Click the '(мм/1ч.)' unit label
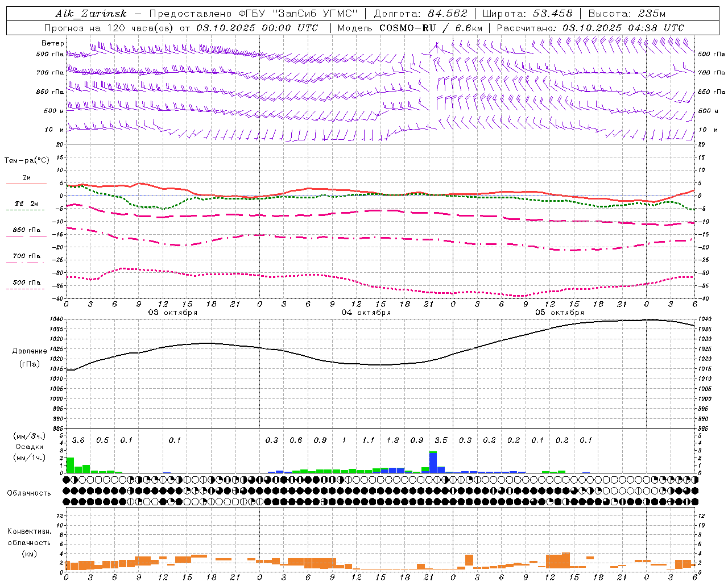 tap(29, 458)
